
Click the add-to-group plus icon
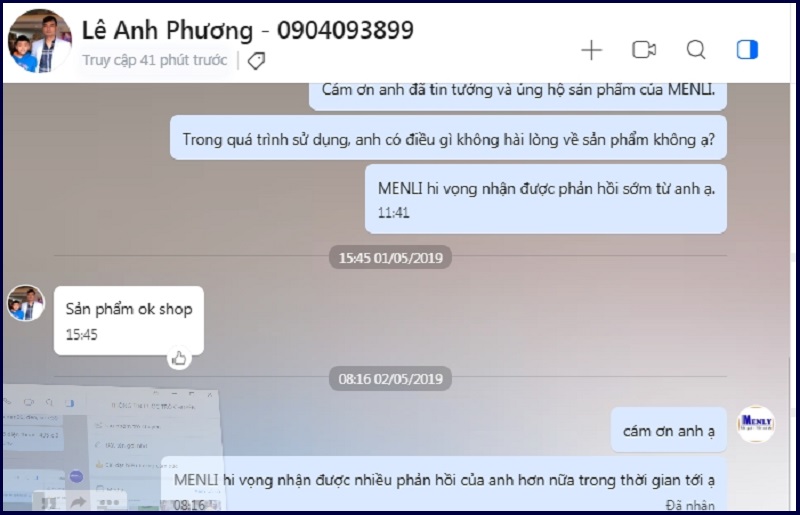592,50
